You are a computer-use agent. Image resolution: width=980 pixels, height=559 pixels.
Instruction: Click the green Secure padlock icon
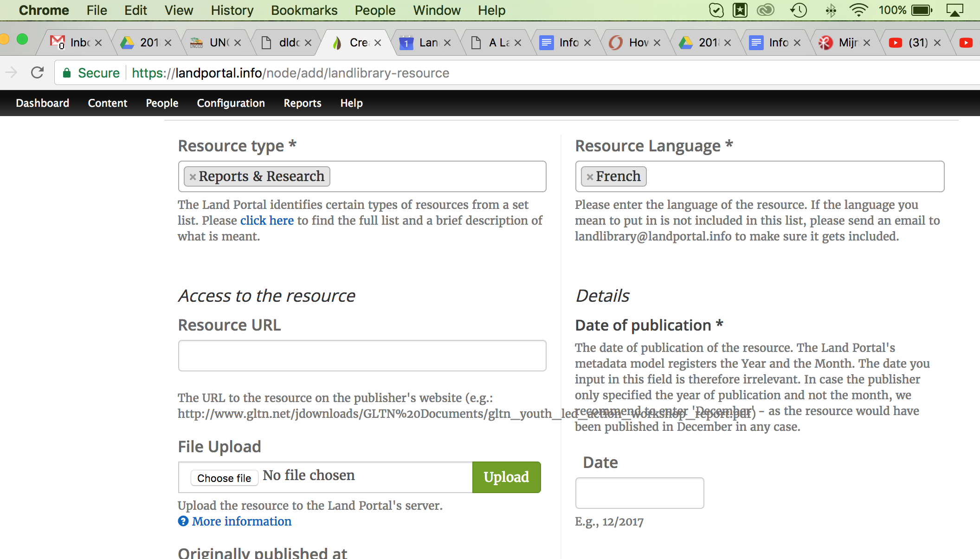pyautogui.click(x=67, y=73)
